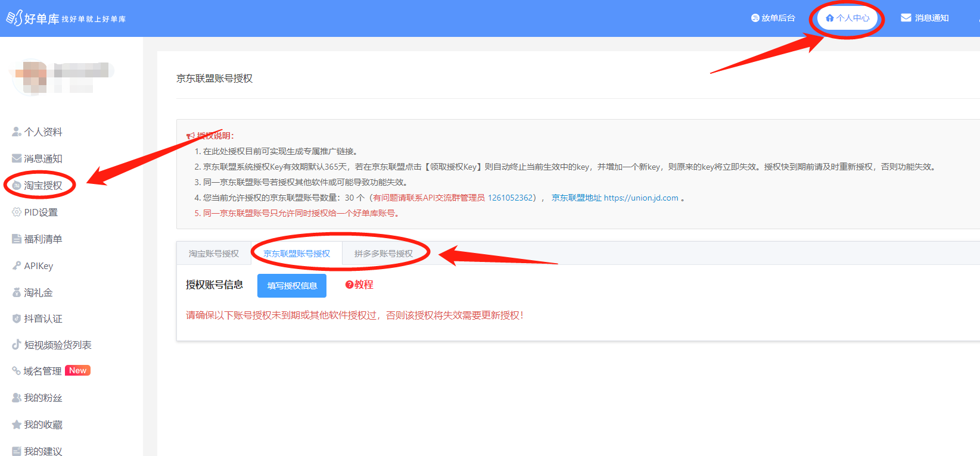Click 个人中心 in the top header

847,18
